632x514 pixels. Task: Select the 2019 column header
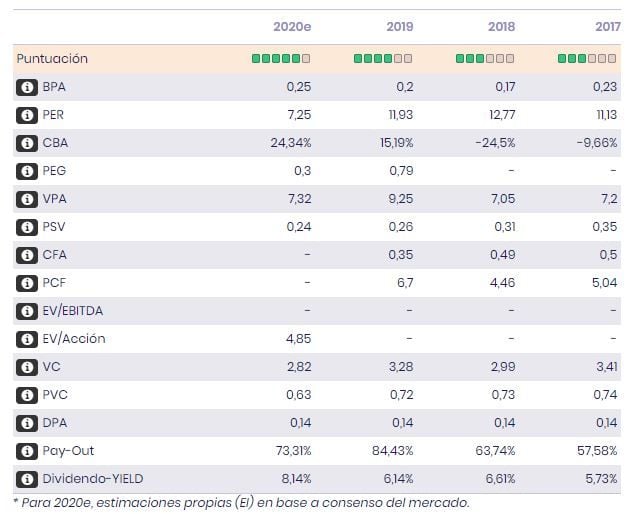[x=399, y=27]
